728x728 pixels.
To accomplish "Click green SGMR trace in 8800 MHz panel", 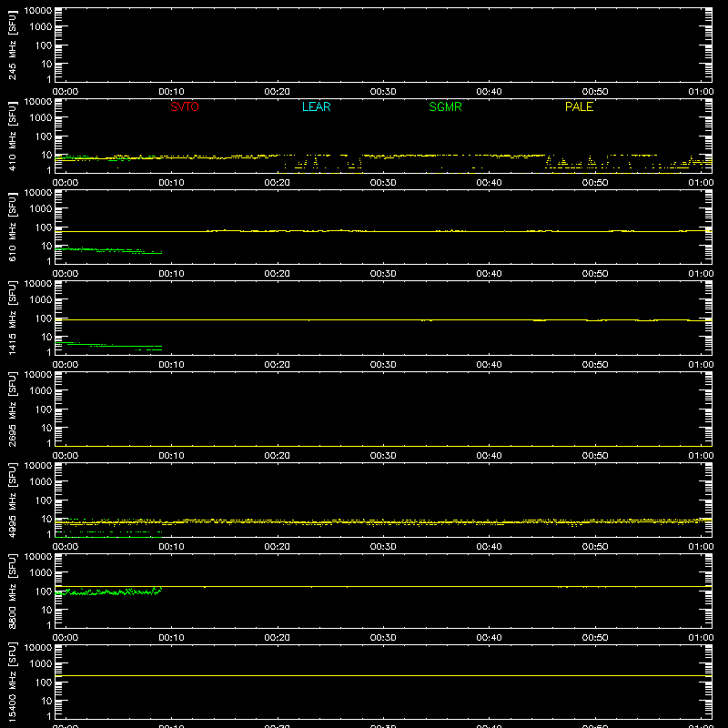I will pos(108,592).
